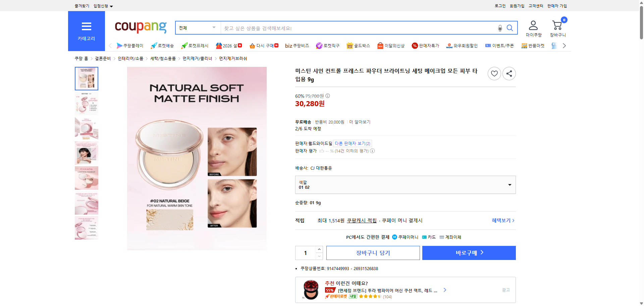Select the 이벤트/쿠폰 menu item
The image size is (644, 306).
pyautogui.click(x=499, y=45)
